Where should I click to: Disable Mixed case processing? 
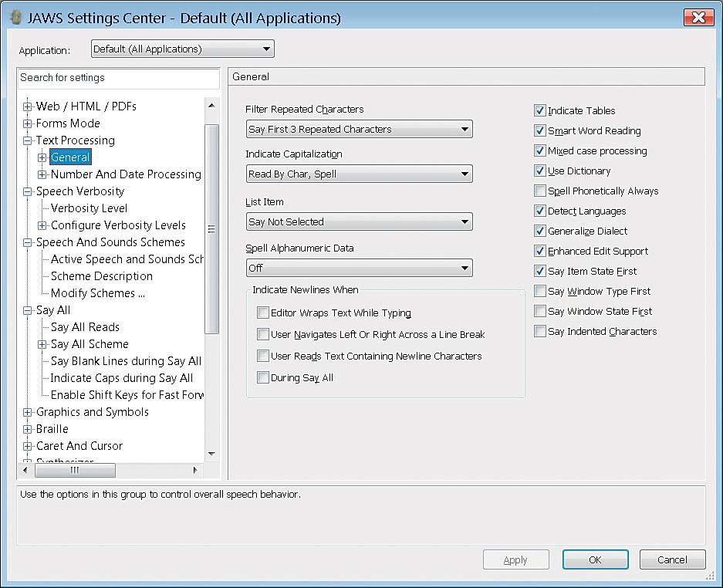(540, 150)
